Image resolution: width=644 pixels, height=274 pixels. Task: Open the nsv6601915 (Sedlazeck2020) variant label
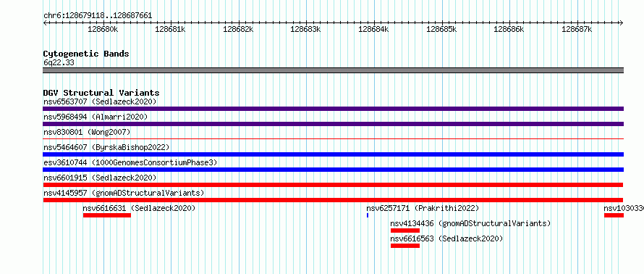(x=100, y=178)
